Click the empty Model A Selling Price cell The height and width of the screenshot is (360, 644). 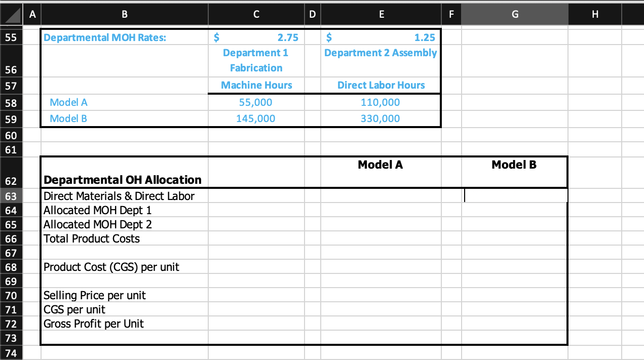coord(381,295)
